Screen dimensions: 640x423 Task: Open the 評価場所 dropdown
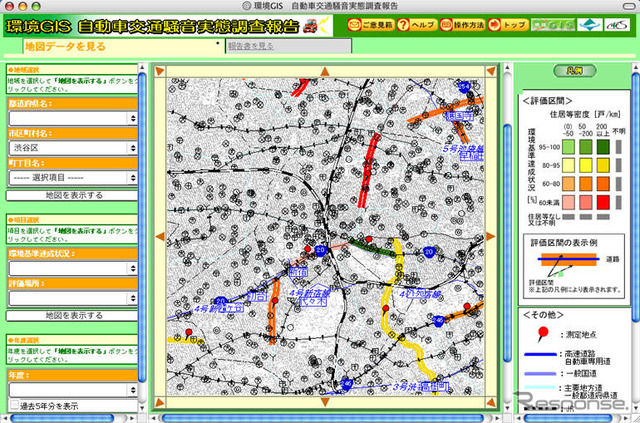tap(73, 298)
